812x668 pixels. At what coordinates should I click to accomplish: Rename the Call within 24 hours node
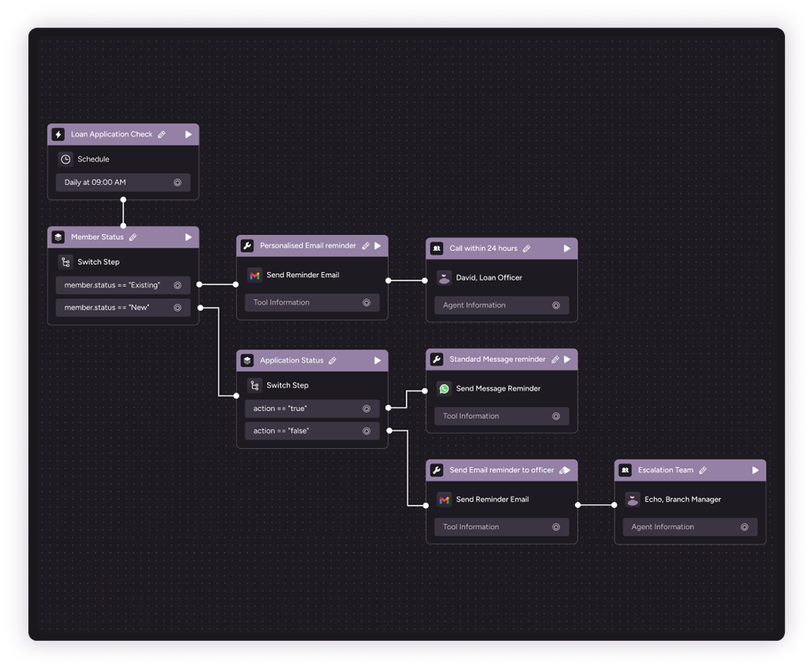(527, 249)
